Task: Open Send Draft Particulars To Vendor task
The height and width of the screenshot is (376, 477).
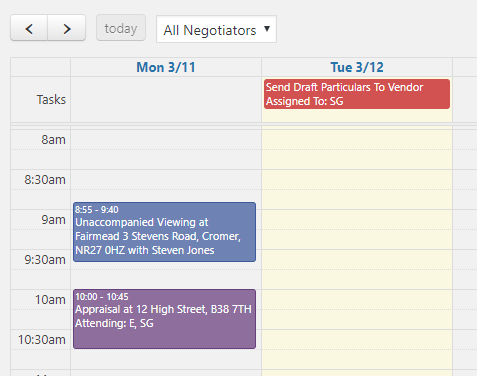Action: (x=357, y=94)
